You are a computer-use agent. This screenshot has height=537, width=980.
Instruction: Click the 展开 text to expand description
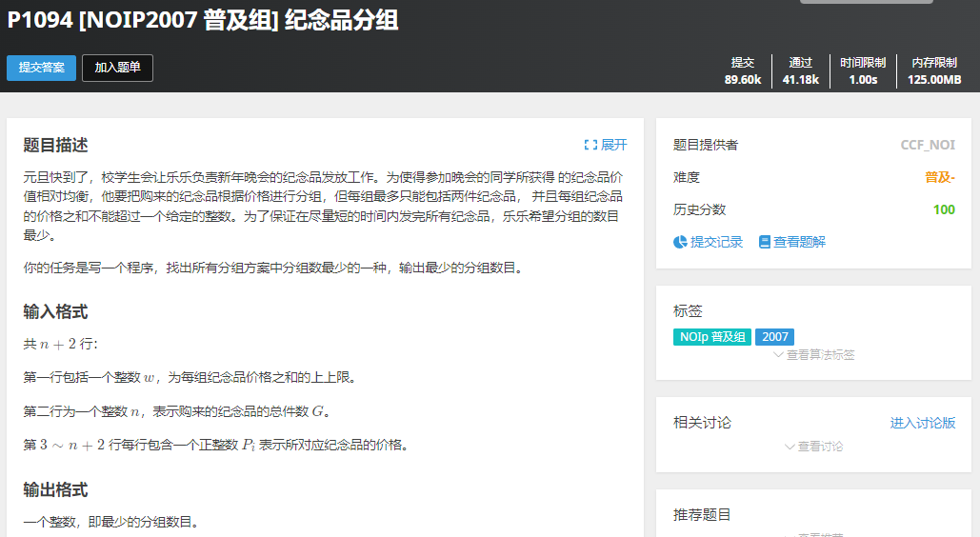click(613, 145)
